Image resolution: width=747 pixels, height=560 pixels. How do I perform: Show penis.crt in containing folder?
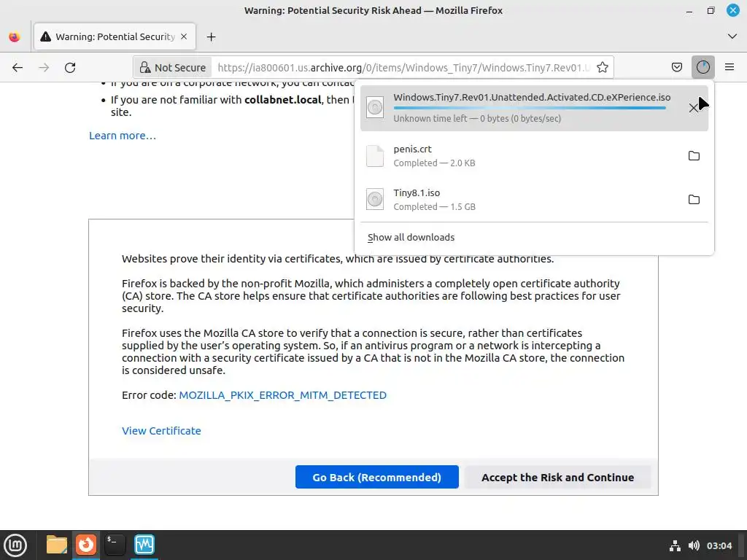pyautogui.click(x=694, y=156)
